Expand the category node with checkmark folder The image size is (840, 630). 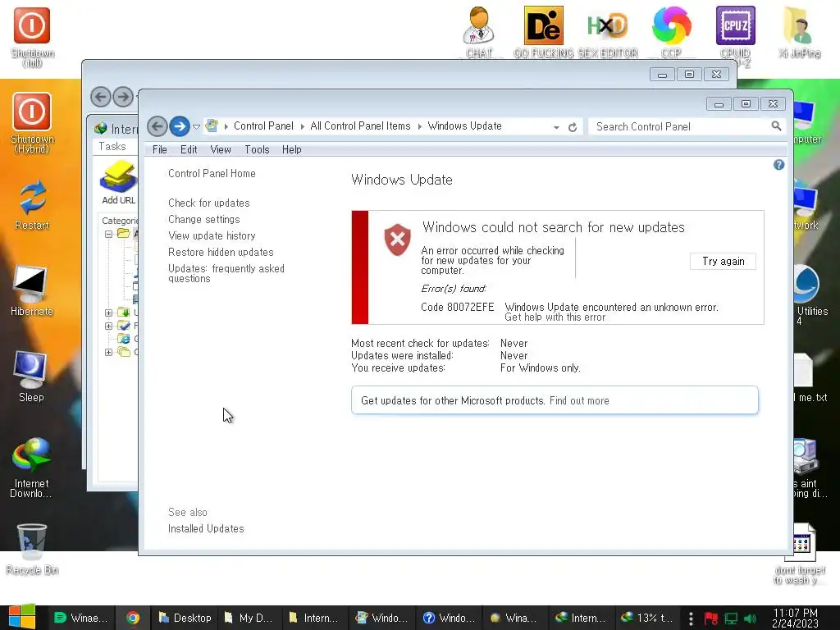click(108, 326)
